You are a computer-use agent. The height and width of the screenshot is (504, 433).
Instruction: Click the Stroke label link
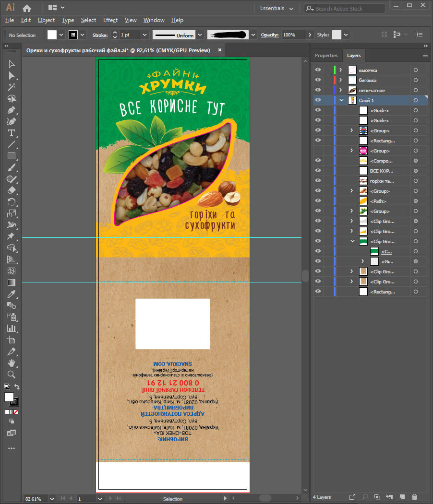pyautogui.click(x=100, y=35)
